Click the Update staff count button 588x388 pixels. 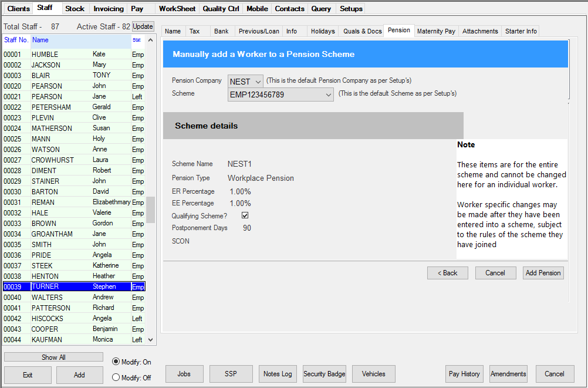(143, 26)
